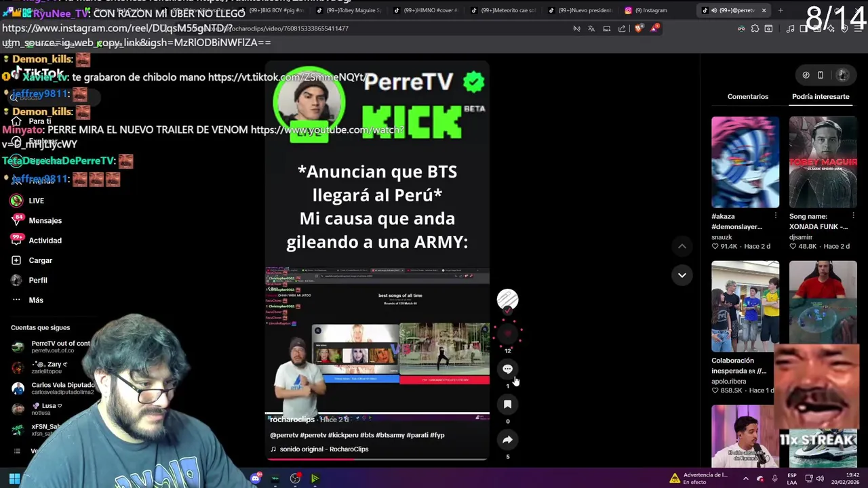Open djsamirr author link
868x488 pixels.
coord(801,237)
